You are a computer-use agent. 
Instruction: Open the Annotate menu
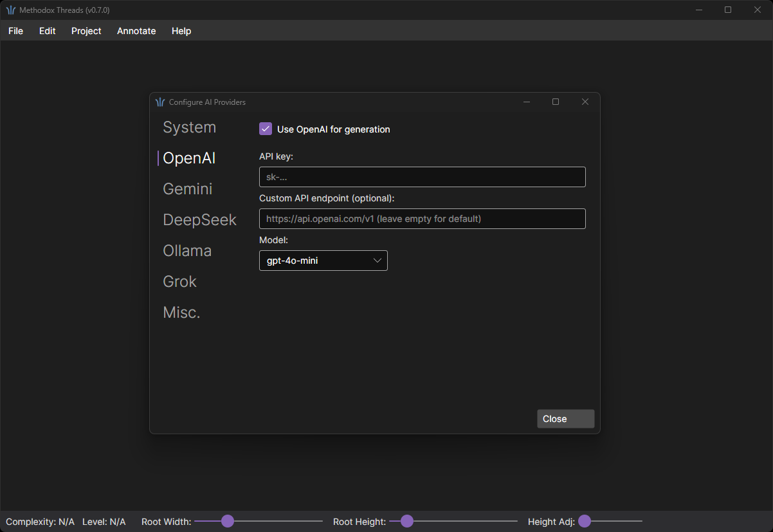click(136, 31)
